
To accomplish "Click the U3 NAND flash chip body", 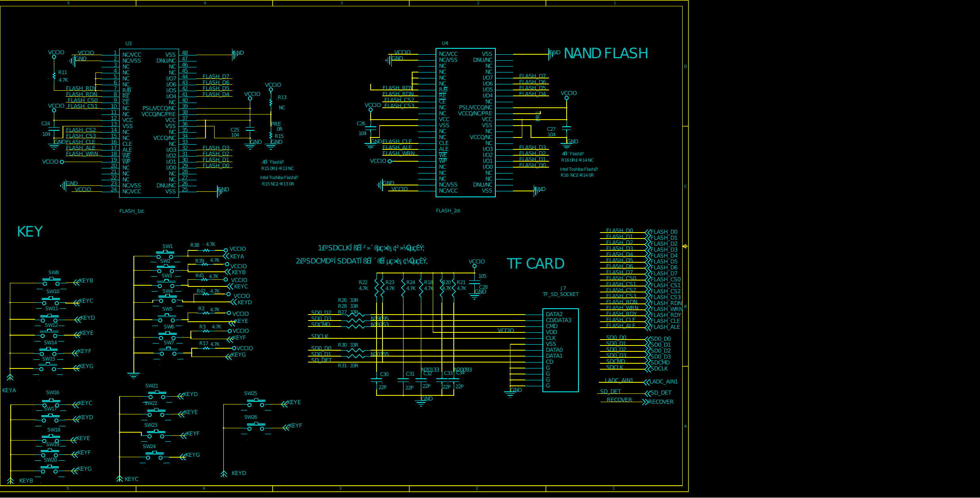I will pyautogui.click(x=148, y=123).
